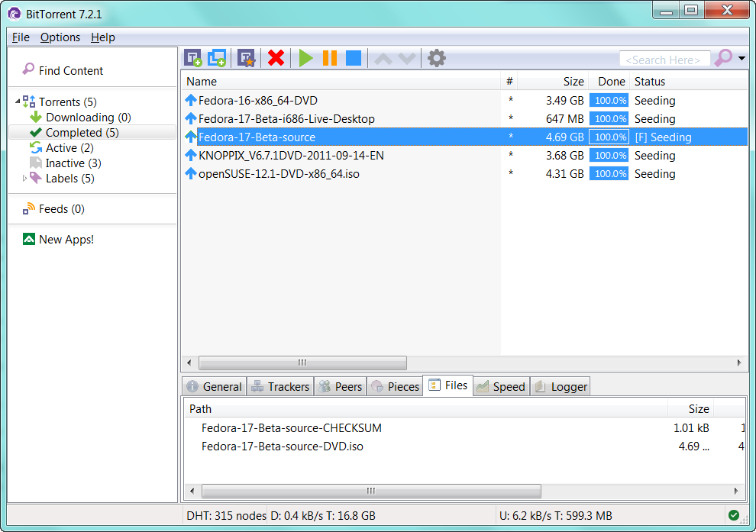Sort by the # column header

click(509, 82)
